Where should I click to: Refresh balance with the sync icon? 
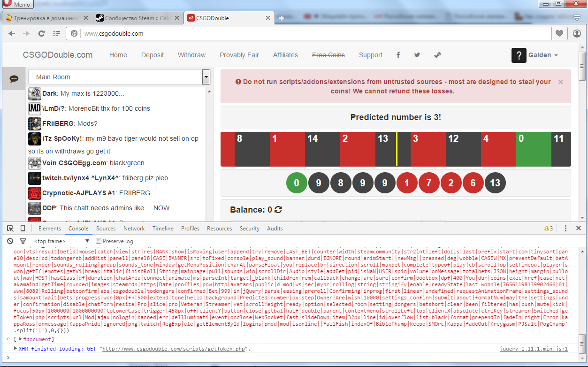278,210
